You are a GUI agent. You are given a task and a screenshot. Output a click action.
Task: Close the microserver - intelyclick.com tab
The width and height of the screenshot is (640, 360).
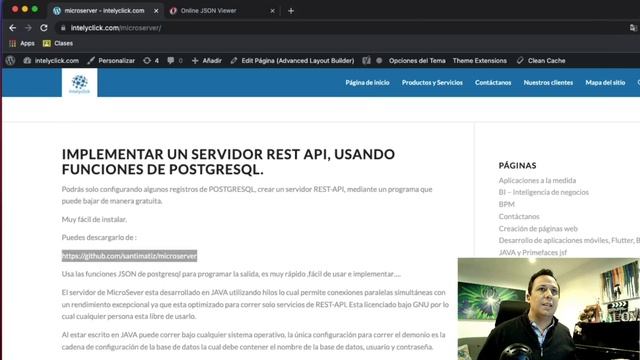(x=156, y=11)
